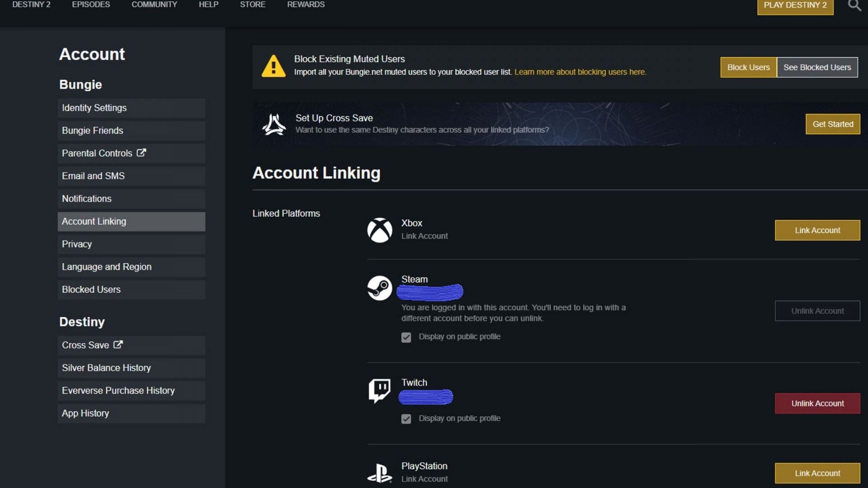Click the Set Up Cross Save heading
The width and height of the screenshot is (868, 488).
pyautogui.click(x=334, y=118)
